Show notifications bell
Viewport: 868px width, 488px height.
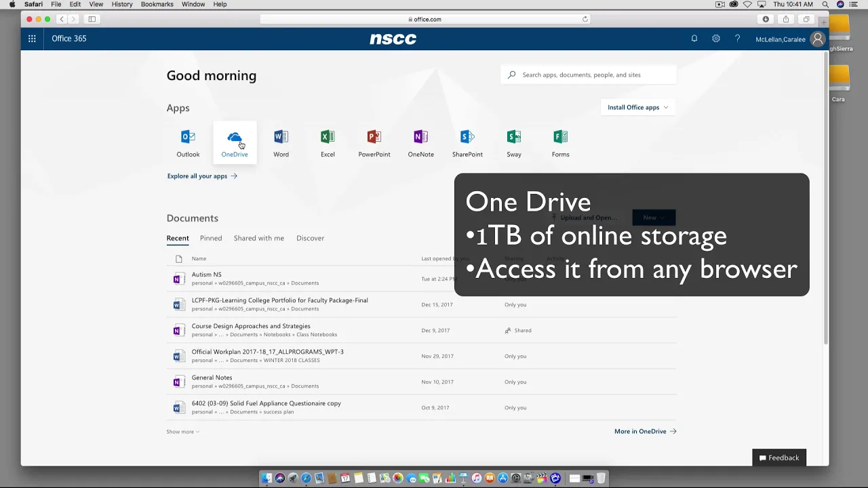pos(694,39)
